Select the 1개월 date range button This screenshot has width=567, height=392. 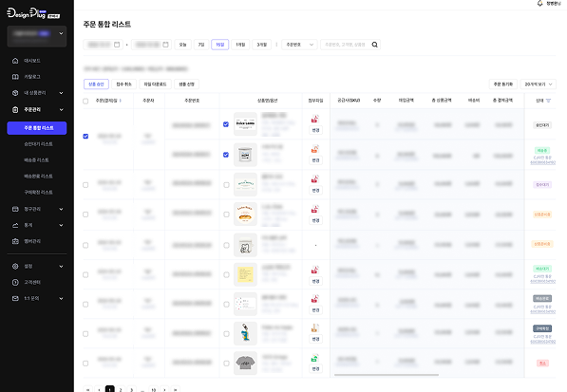pos(240,45)
